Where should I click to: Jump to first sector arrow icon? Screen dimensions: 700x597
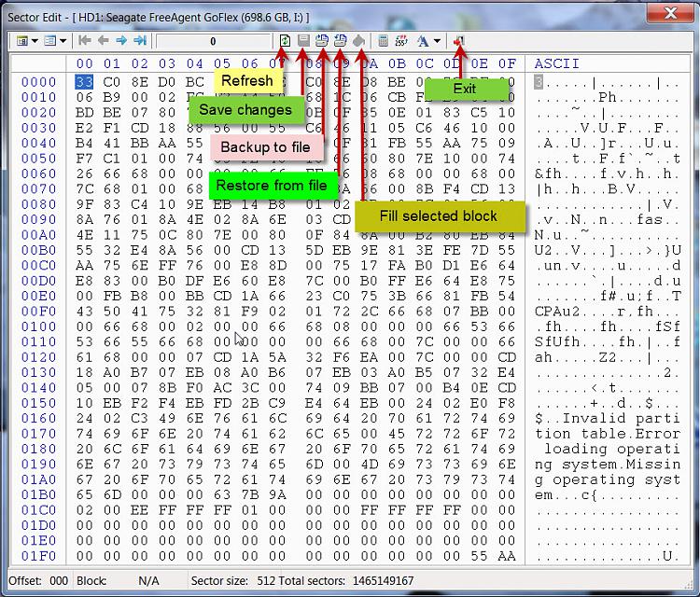(x=84, y=41)
